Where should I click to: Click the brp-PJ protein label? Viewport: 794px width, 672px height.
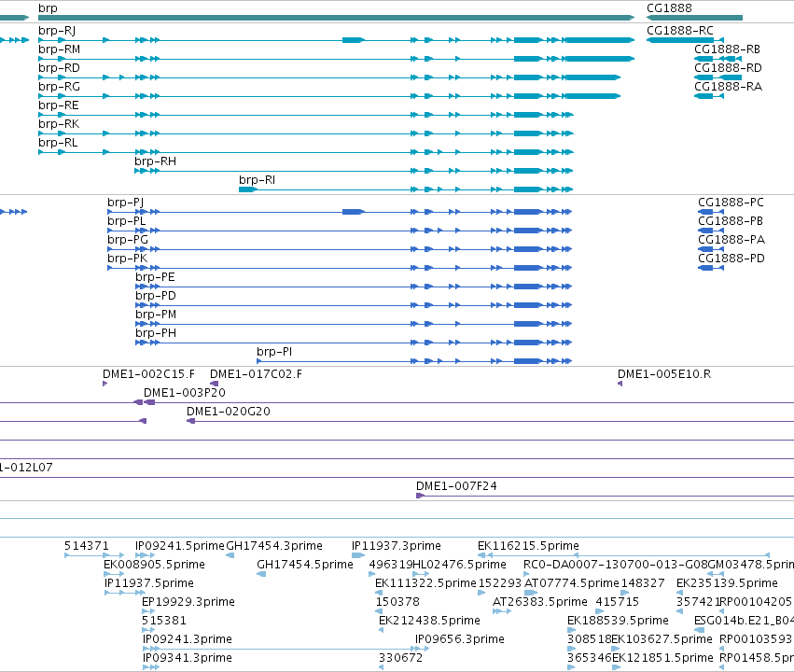coord(126,203)
